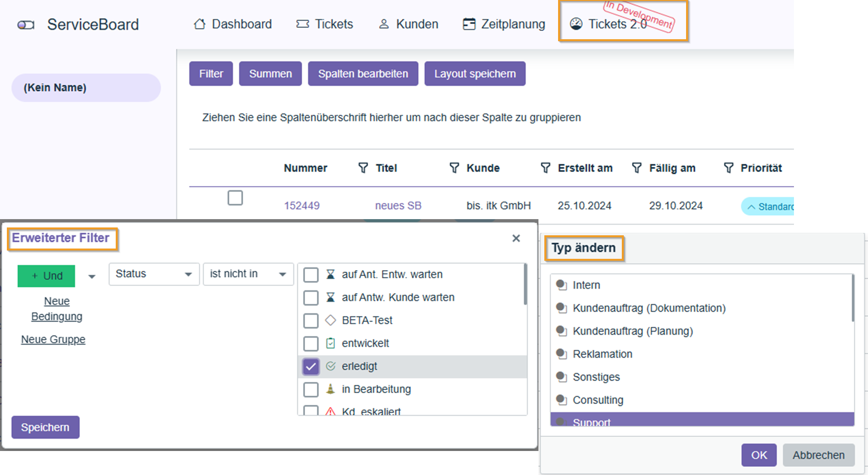Click the filter icon on Fällig am column

pyautogui.click(x=637, y=168)
